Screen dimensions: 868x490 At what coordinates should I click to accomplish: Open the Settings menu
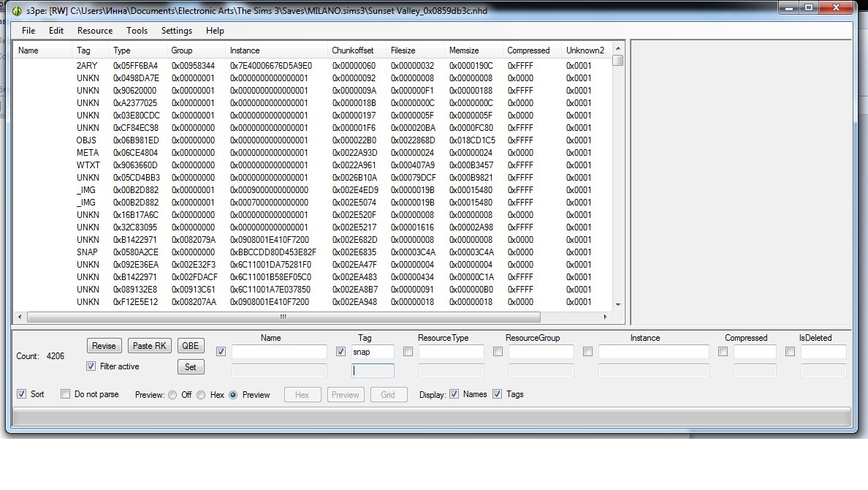177,31
